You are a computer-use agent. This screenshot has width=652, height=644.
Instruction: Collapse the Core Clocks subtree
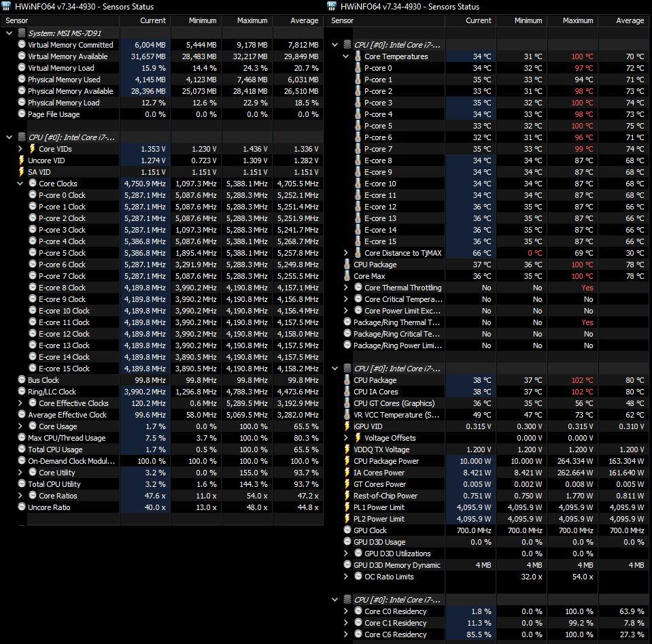tap(20, 183)
